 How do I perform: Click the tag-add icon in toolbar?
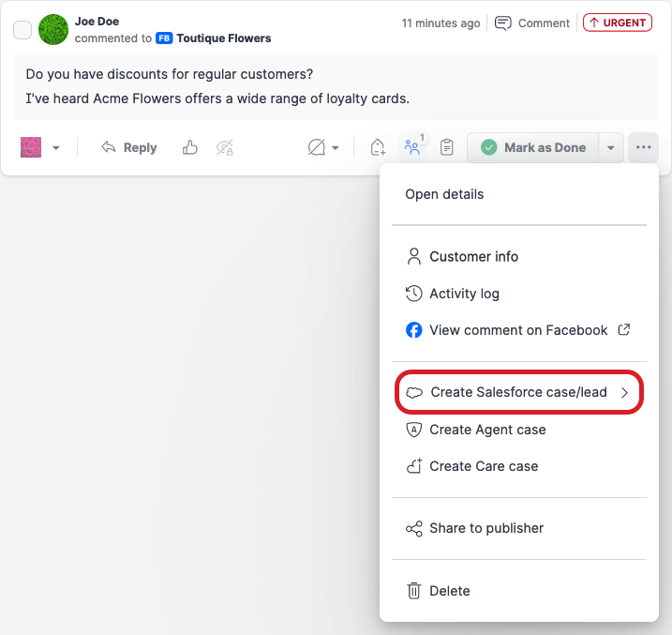(x=378, y=147)
